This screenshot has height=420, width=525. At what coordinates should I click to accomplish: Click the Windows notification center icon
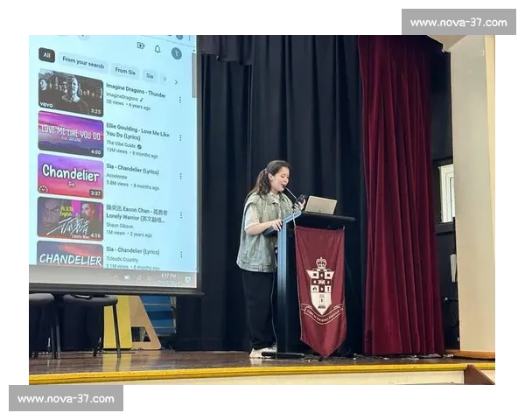click(190, 277)
